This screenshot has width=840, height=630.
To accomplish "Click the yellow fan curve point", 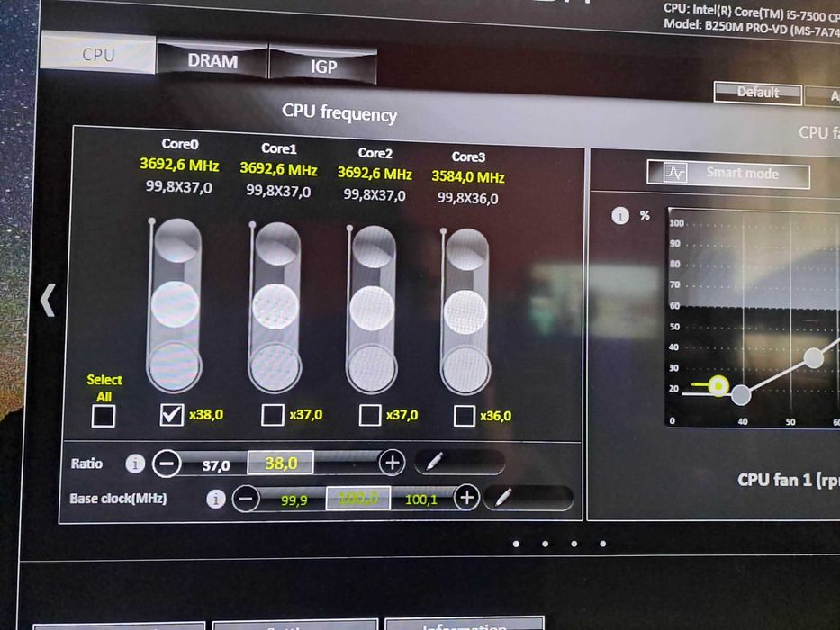I will pos(718,385).
